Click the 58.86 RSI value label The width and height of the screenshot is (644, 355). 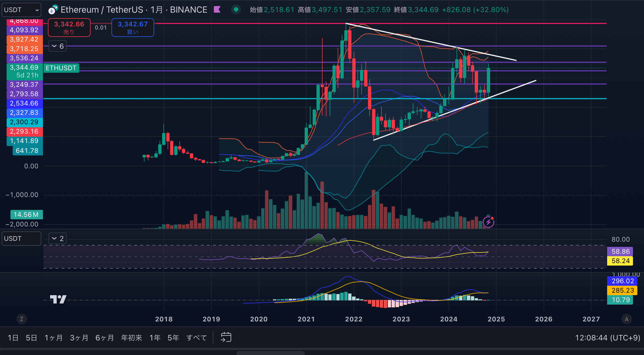click(x=620, y=252)
